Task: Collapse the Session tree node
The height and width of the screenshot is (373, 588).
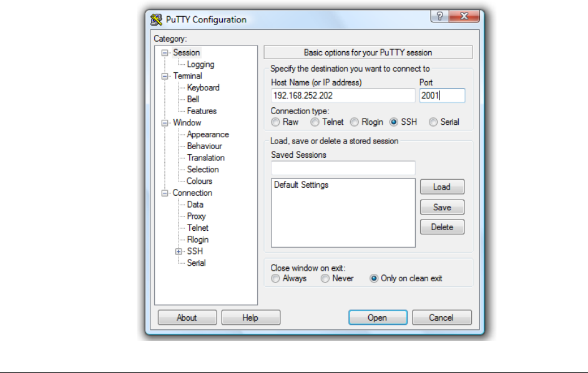Action: 165,53
